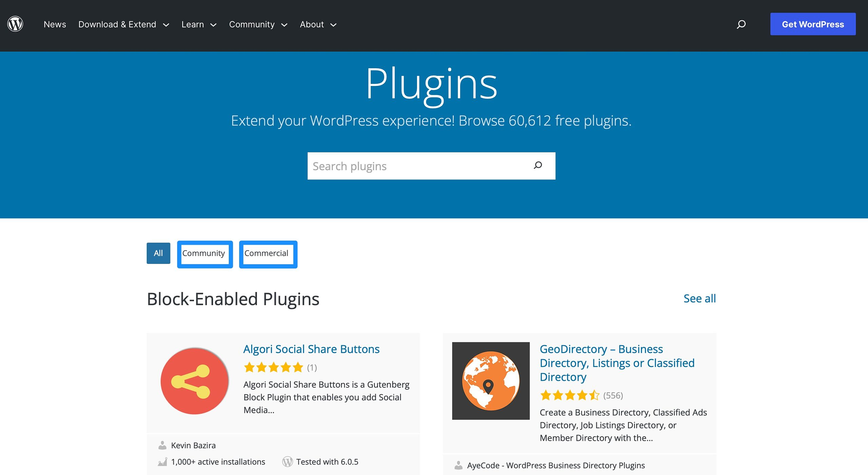The image size is (868, 475).
Task: Click the Get WordPress button
Action: tap(812, 24)
